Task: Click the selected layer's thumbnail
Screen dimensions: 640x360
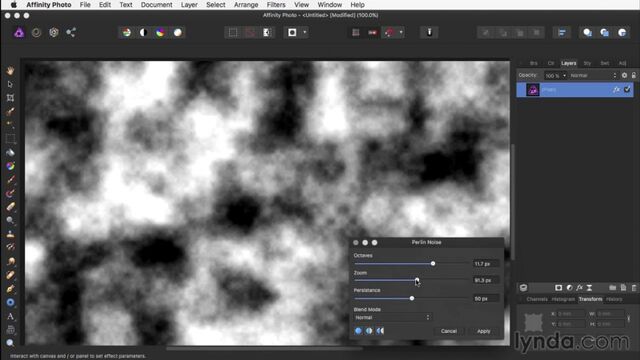Action: (x=533, y=90)
